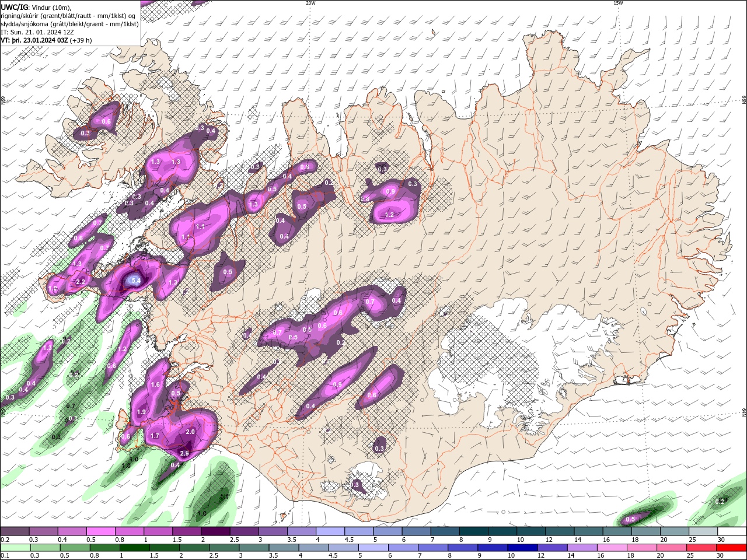Click the 'Vindur (10m)' header text
747x560 pixels.
[50, 7]
